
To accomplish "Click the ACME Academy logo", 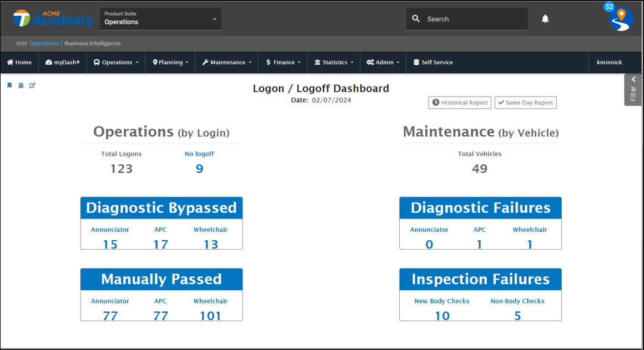I will 53,19.
